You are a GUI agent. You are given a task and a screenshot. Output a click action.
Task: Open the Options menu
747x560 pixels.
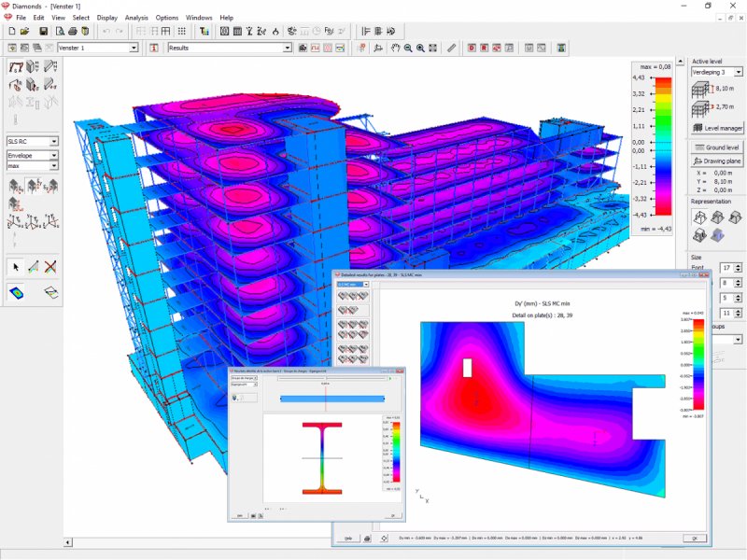pyautogui.click(x=167, y=18)
